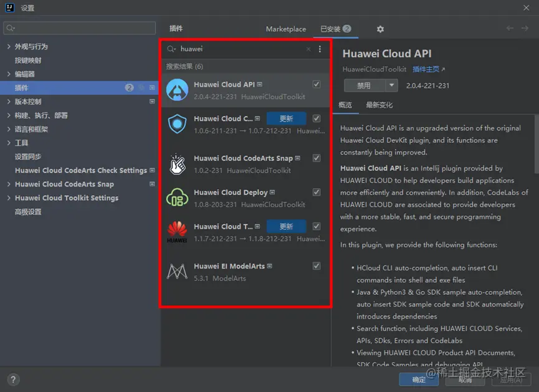
Task: Disable Huawei Cloud CodeArts Snap checkbox
Action: pyautogui.click(x=317, y=158)
